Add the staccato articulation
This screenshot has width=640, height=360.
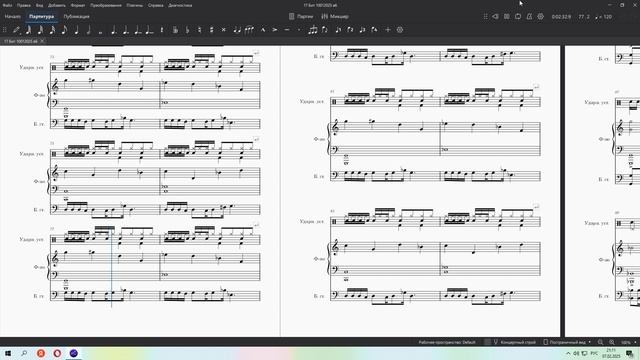299,30
